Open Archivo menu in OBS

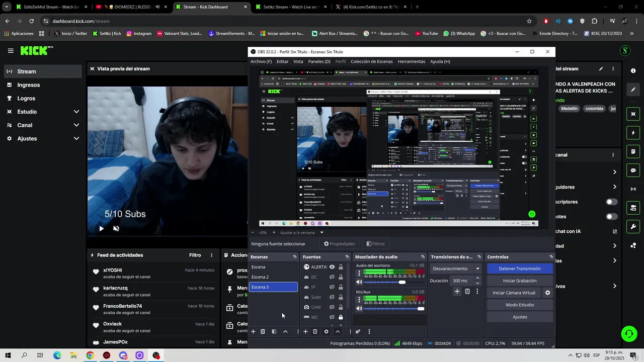pyautogui.click(x=261, y=61)
